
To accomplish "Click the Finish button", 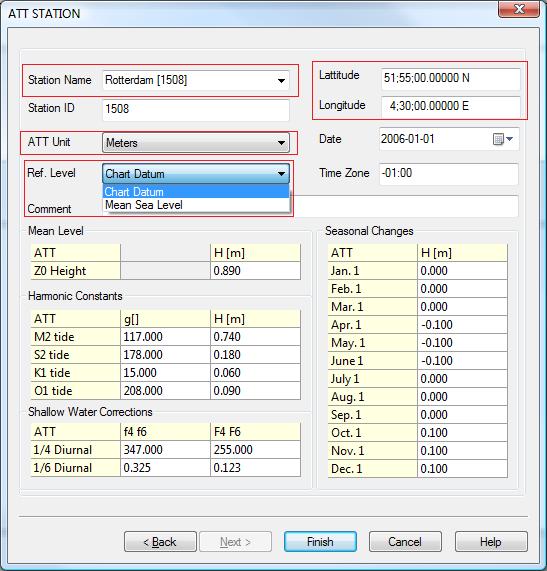I will pyautogui.click(x=320, y=542).
